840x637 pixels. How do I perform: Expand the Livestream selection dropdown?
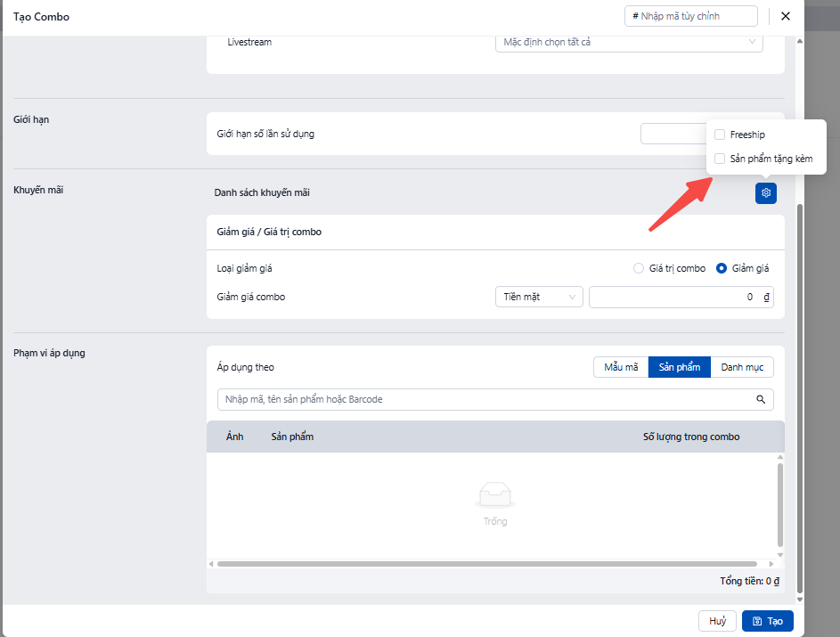coord(628,42)
